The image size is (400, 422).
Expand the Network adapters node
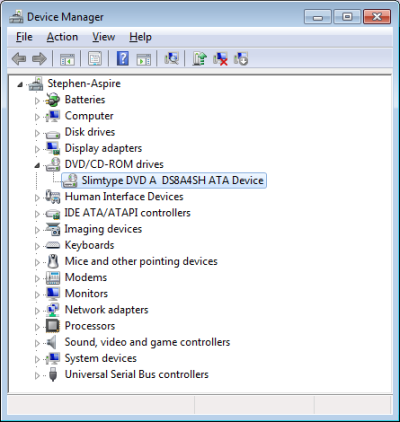point(37,311)
